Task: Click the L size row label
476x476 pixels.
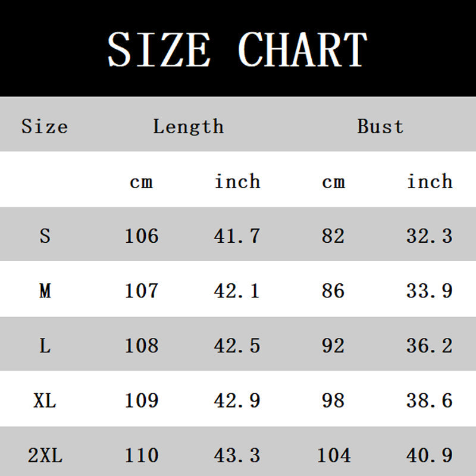Action: pos(45,346)
